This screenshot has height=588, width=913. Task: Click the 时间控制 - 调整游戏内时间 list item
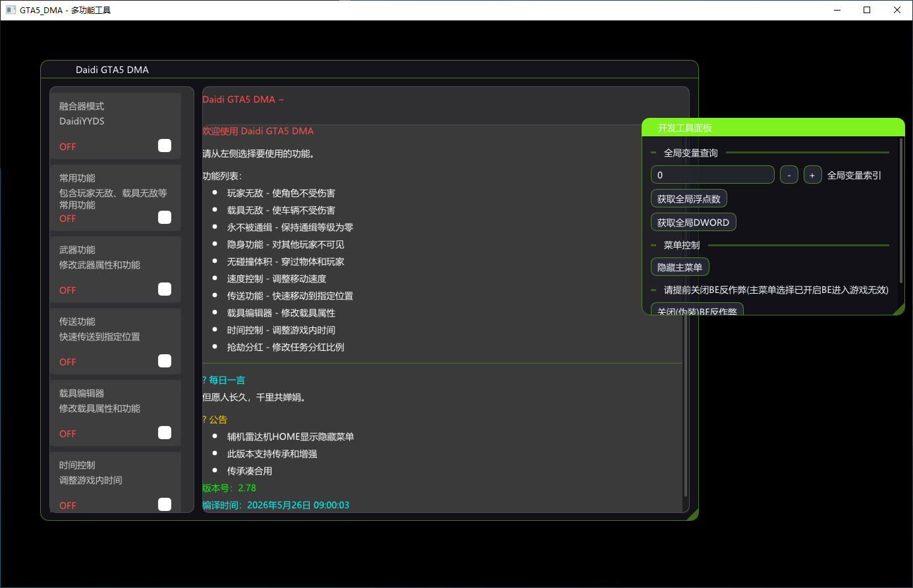281,330
